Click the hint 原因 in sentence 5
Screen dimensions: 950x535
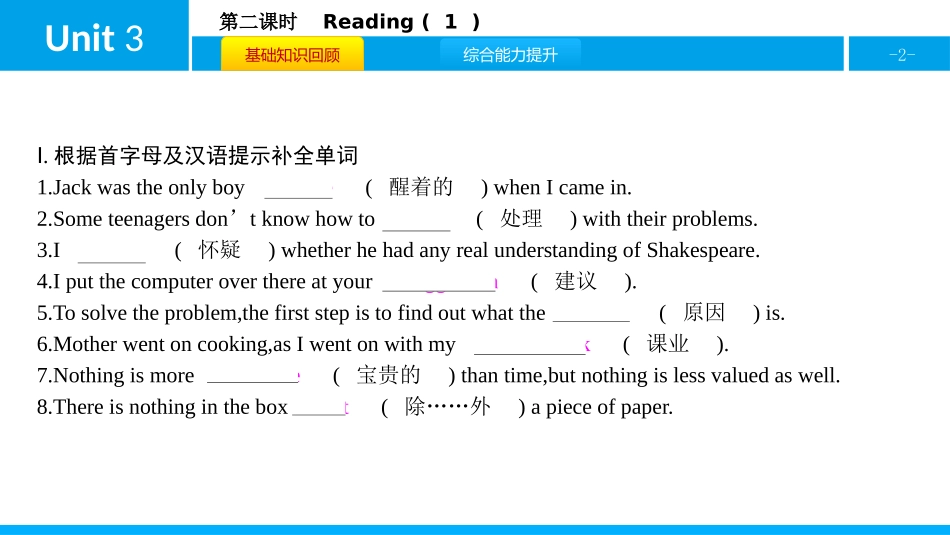coord(704,313)
